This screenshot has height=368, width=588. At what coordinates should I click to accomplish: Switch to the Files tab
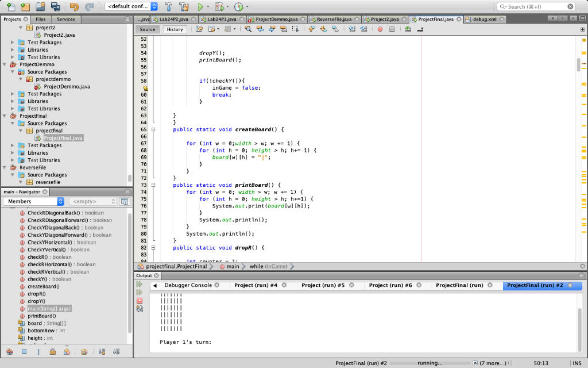(x=41, y=19)
